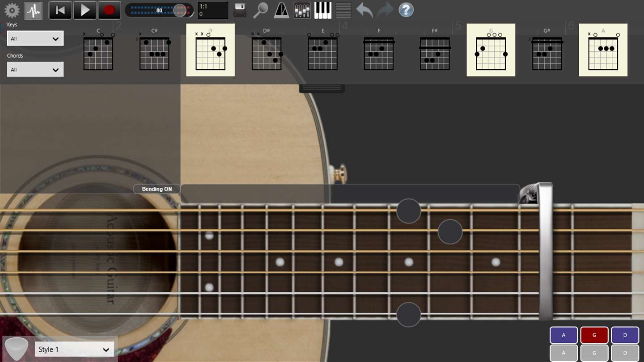Undo the last action

point(364,10)
